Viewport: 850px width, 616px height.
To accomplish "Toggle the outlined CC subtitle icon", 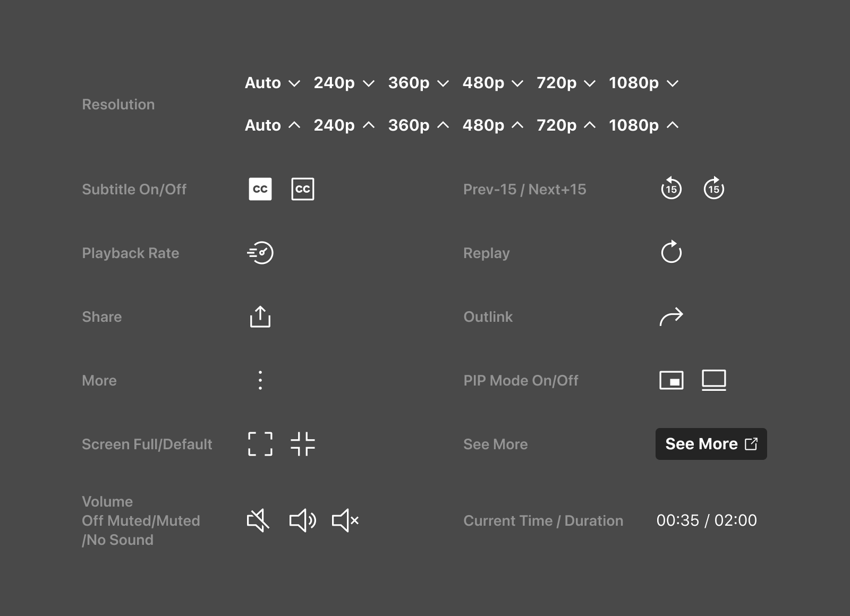I will (303, 189).
